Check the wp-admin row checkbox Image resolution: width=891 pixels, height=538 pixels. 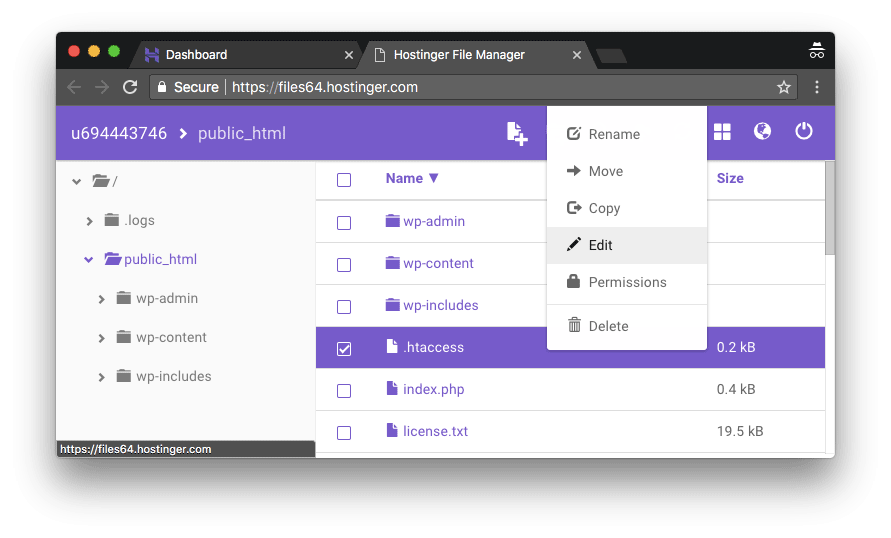[344, 223]
